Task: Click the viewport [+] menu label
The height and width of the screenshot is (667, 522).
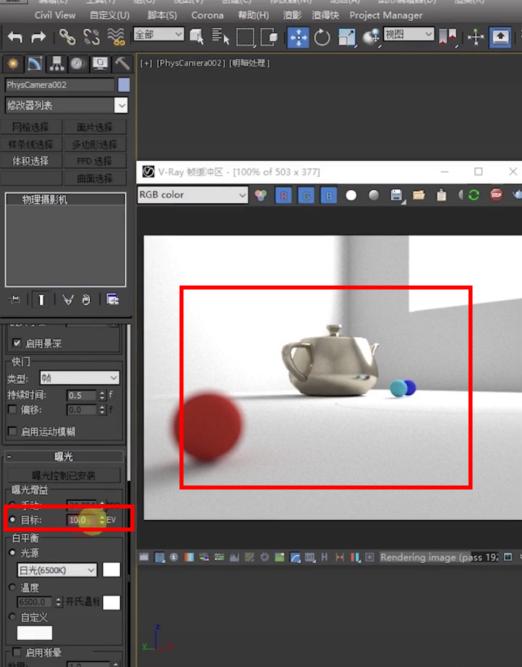Action: click(x=146, y=63)
